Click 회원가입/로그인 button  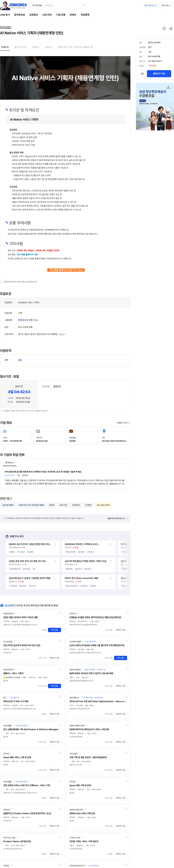coord(150,5)
